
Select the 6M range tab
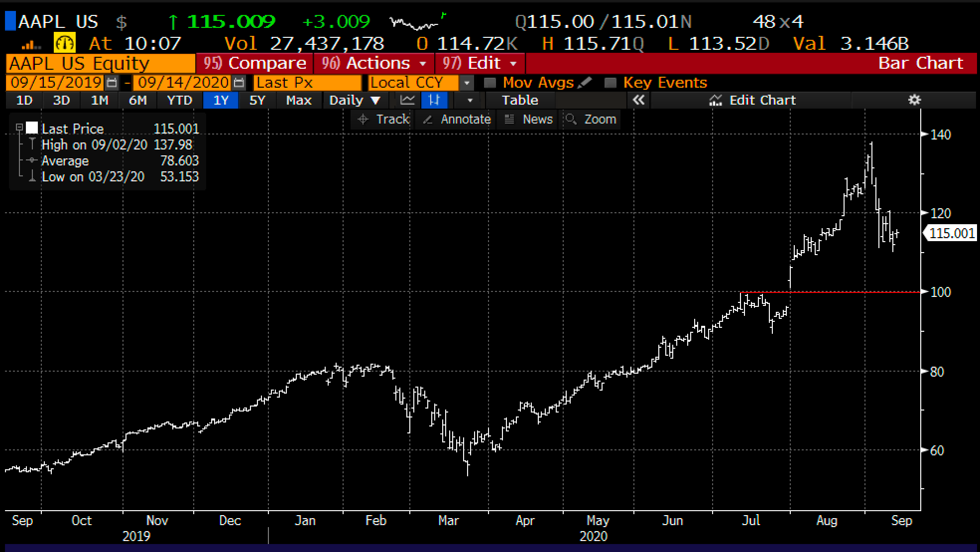pos(137,100)
